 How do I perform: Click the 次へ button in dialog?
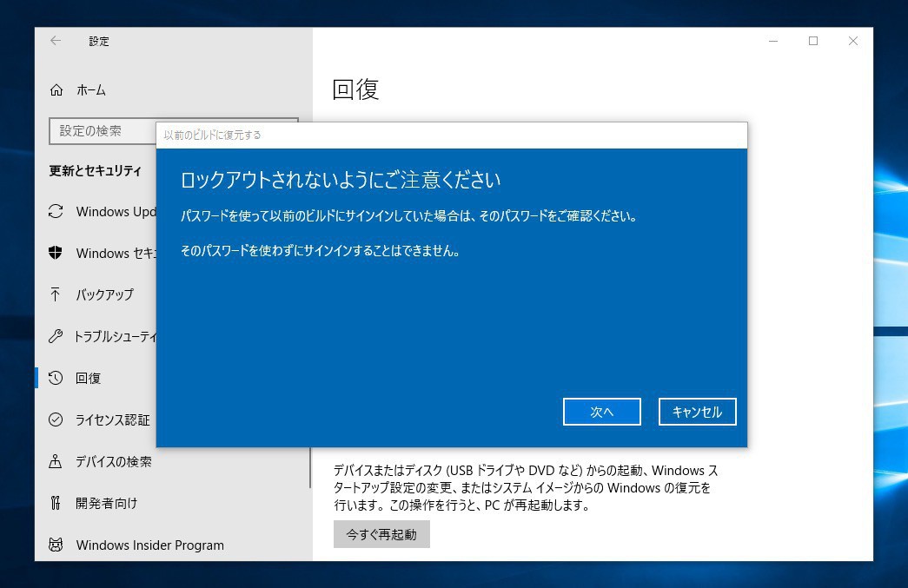pos(601,412)
